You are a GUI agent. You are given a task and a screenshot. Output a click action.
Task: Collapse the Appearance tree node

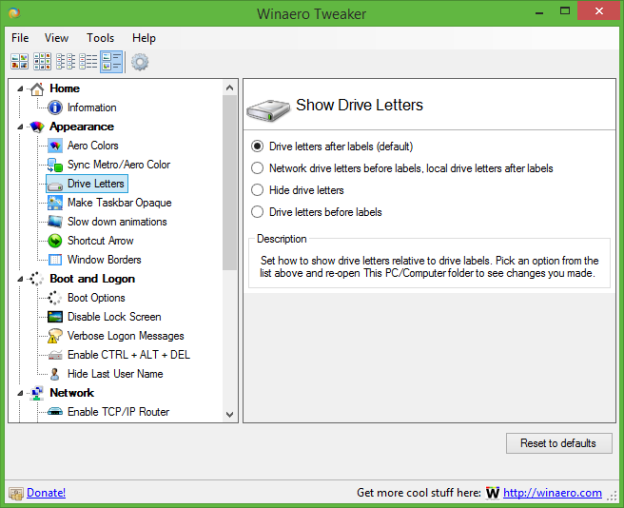(20, 127)
